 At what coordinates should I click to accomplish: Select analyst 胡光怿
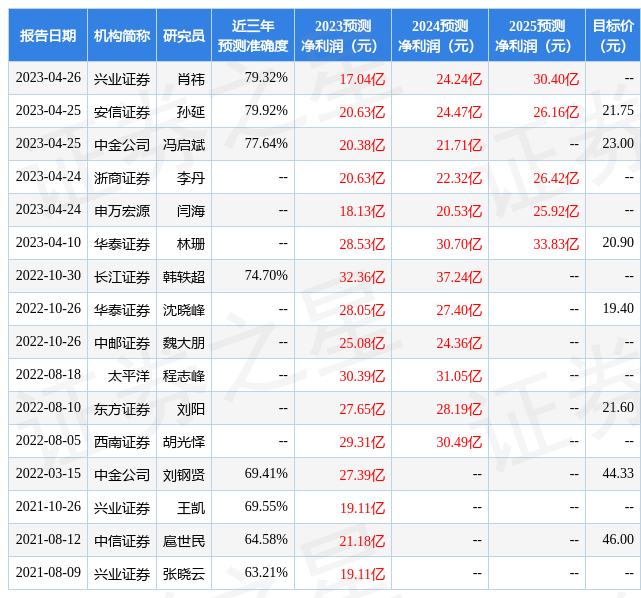(184, 443)
